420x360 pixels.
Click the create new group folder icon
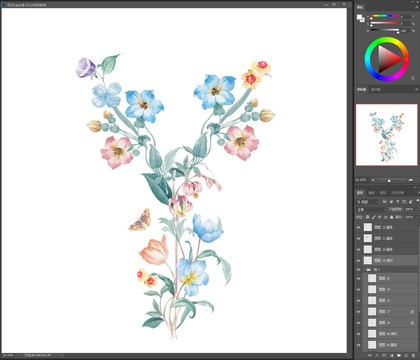click(399, 355)
